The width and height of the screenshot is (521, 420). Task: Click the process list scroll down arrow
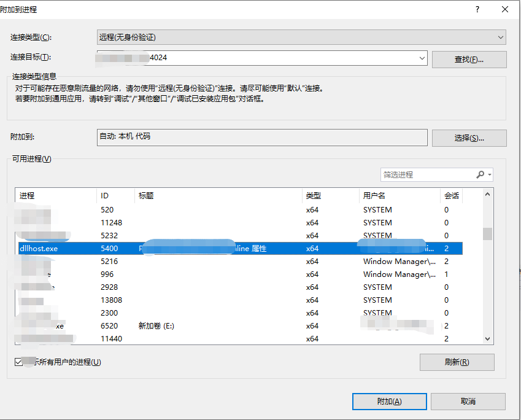(487, 339)
